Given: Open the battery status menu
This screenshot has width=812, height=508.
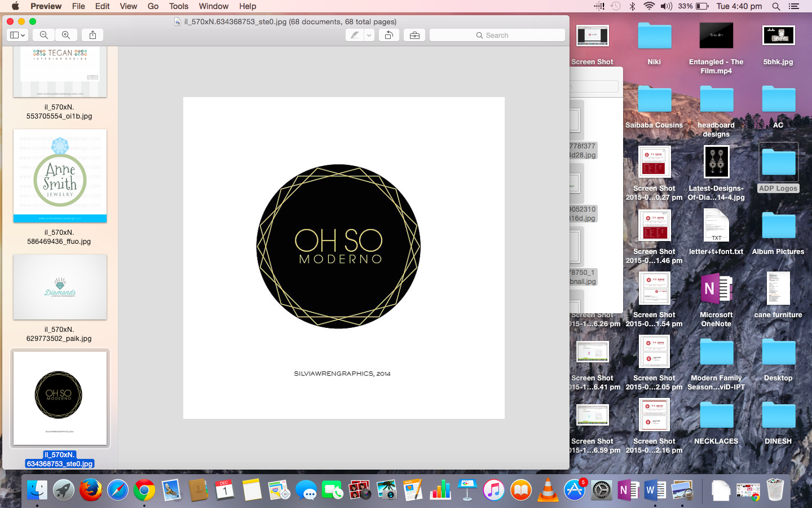Looking at the screenshot, I should coord(702,6).
